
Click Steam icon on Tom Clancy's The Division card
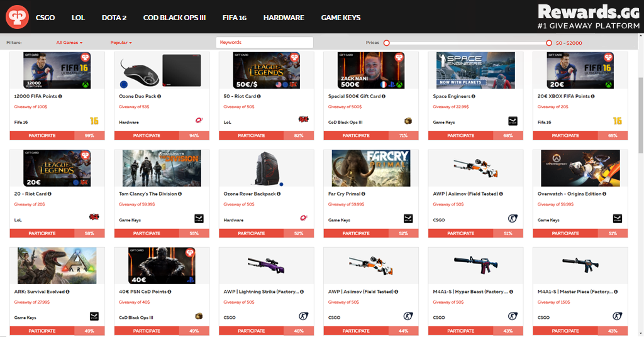coord(199,219)
